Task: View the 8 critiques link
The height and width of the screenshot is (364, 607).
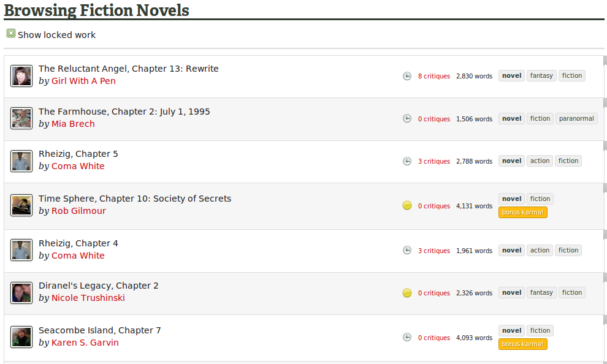Action: [433, 77]
